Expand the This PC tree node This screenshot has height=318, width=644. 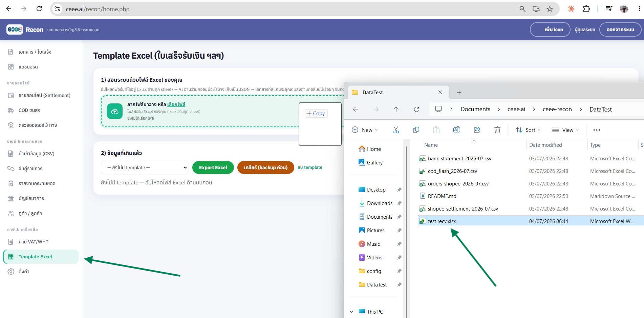pos(351,312)
